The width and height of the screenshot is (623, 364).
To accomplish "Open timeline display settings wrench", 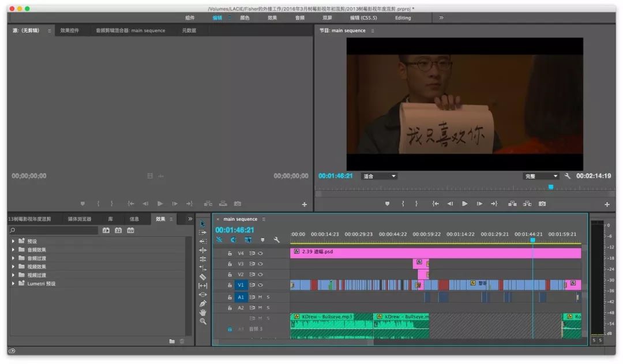I will [x=276, y=240].
